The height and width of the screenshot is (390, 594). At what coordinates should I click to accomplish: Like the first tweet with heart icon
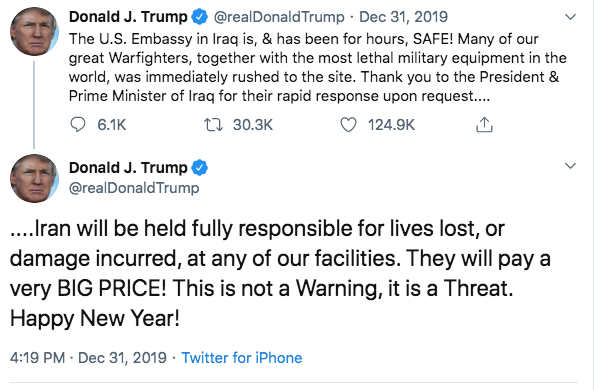tap(348, 125)
